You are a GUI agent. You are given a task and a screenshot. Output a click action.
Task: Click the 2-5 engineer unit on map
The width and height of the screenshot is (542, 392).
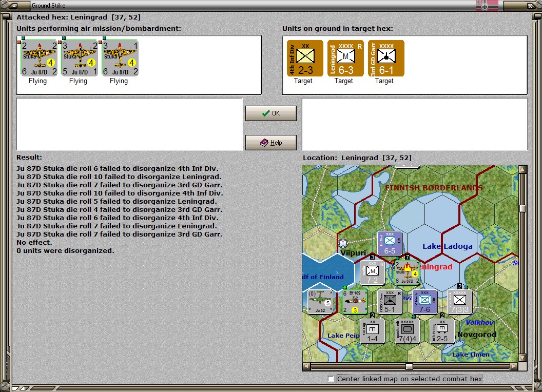[442, 331]
